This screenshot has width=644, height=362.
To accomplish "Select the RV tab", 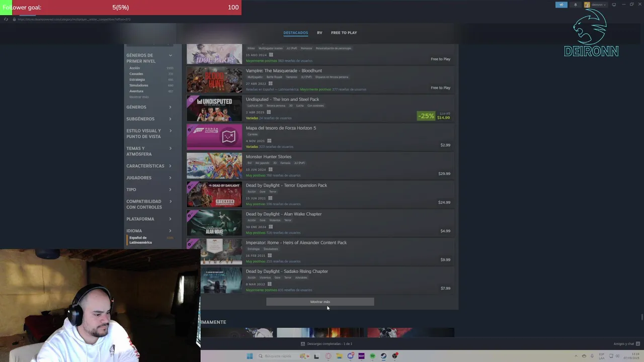I will [x=319, y=33].
